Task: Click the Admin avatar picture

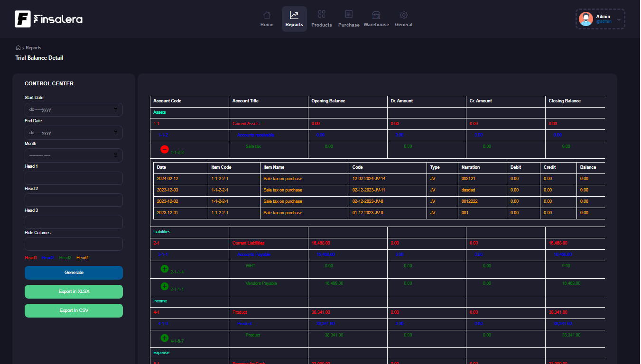Action: [586, 19]
